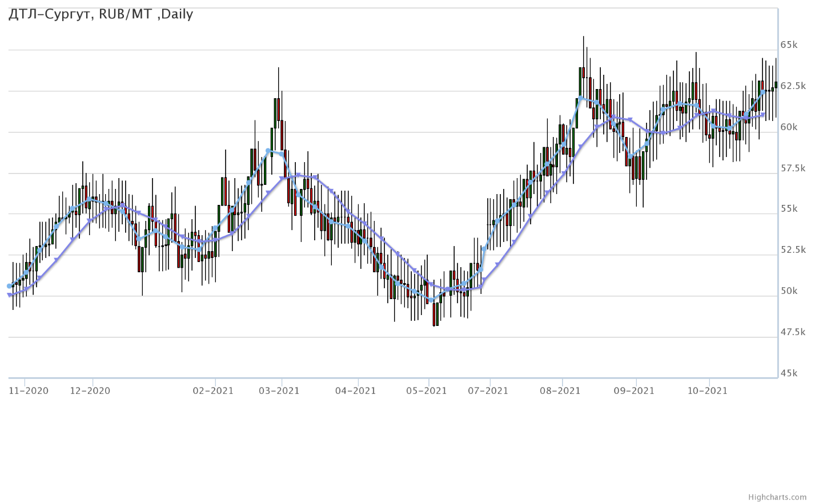Click the 57.5k y-axis price label
Screen dimensions: 815x504
pos(793,168)
